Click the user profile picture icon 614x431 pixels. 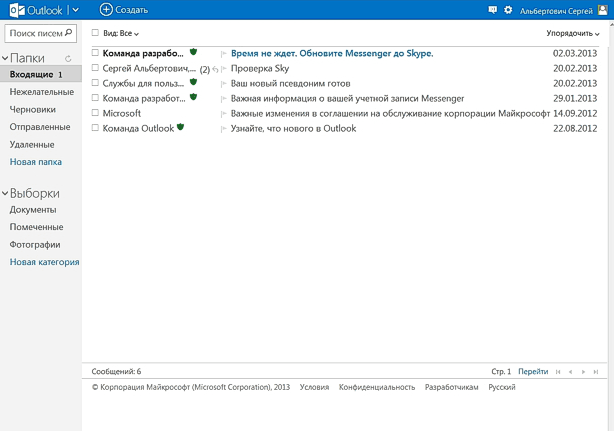603,10
